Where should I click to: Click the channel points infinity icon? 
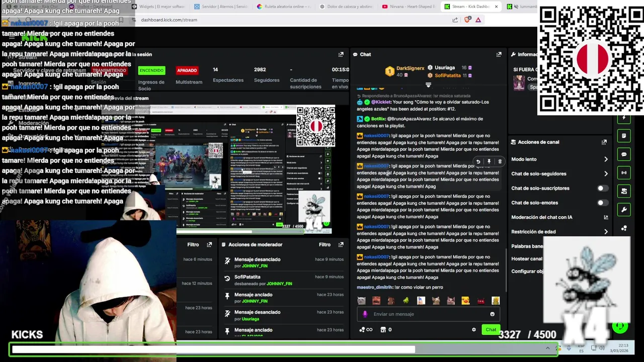[366, 330]
